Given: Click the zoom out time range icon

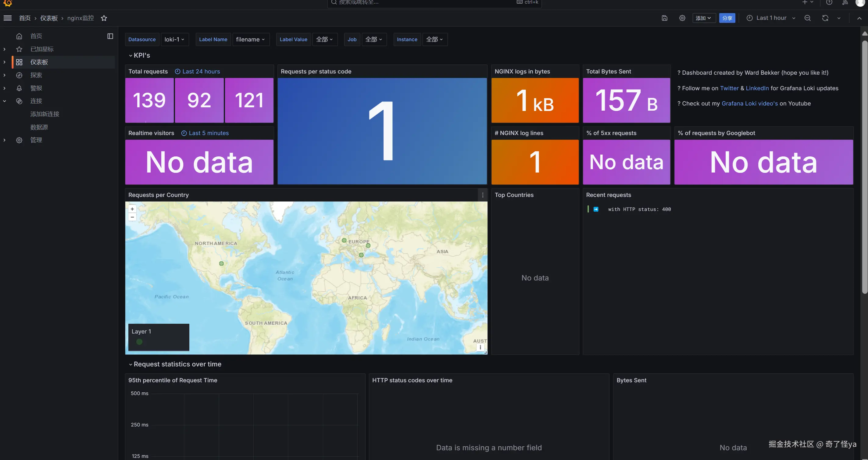Looking at the screenshot, I should coord(807,18).
